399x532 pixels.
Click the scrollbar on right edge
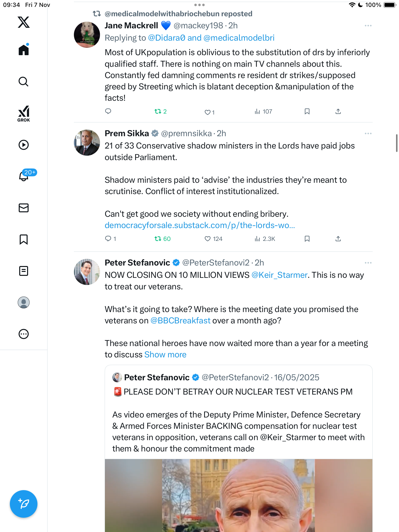pyautogui.click(x=397, y=143)
